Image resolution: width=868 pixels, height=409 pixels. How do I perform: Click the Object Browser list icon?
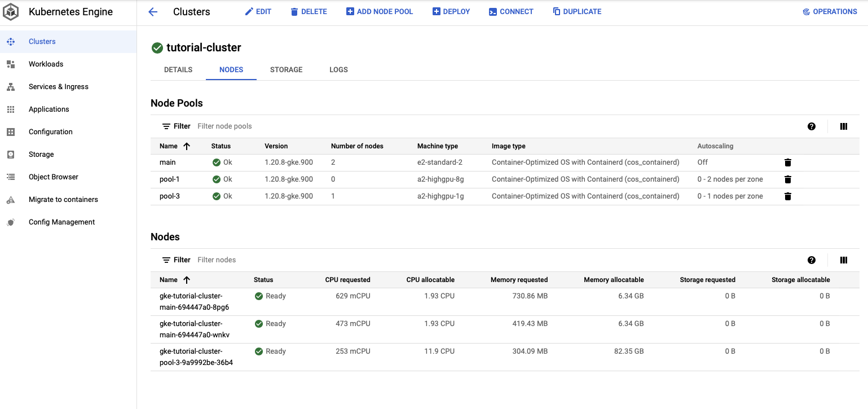tap(11, 177)
